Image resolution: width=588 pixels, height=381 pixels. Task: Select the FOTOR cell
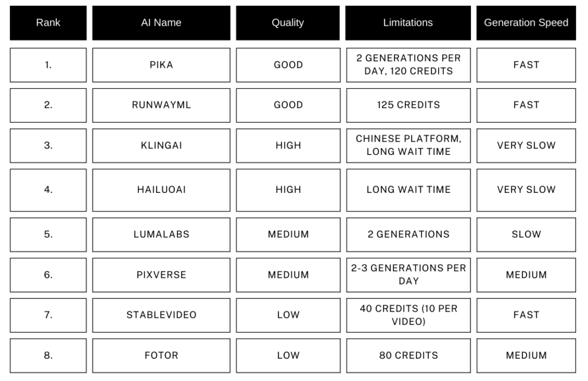click(x=161, y=355)
